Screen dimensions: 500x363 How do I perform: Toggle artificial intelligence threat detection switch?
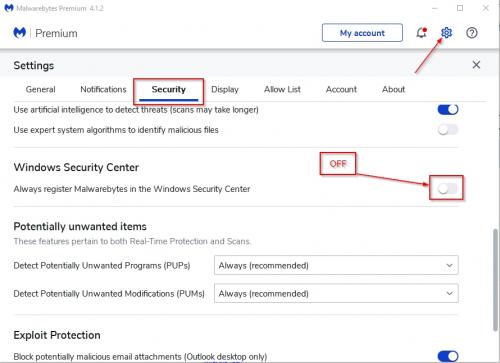pos(448,110)
